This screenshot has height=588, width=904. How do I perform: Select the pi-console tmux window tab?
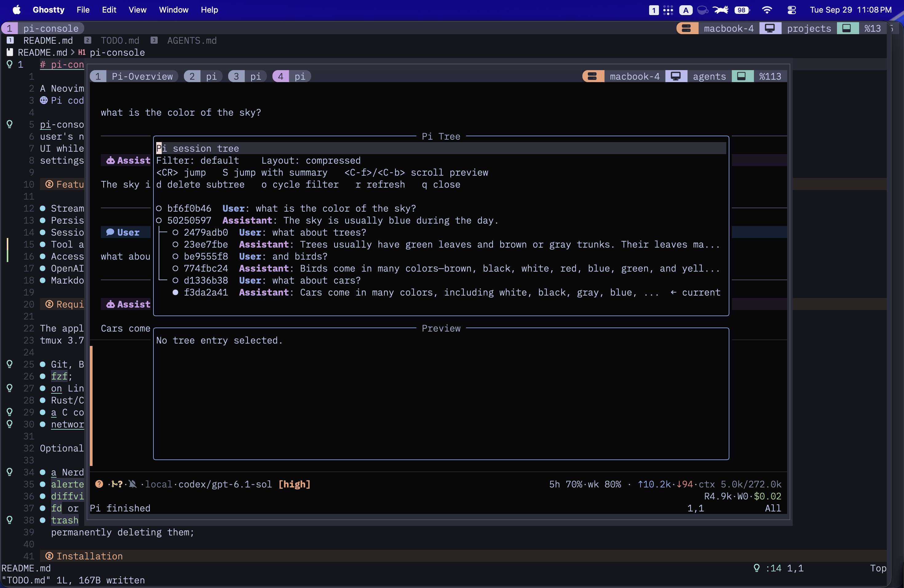[x=42, y=29]
